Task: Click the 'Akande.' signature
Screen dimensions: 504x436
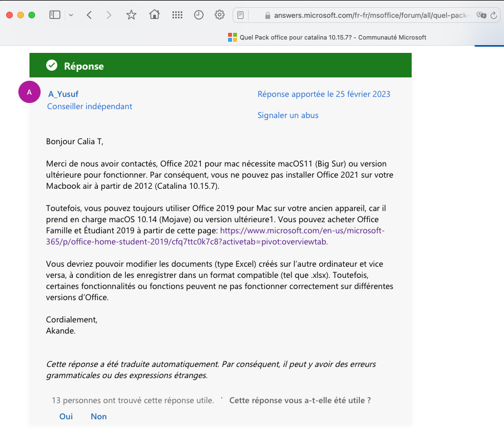Action: click(x=61, y=331)
